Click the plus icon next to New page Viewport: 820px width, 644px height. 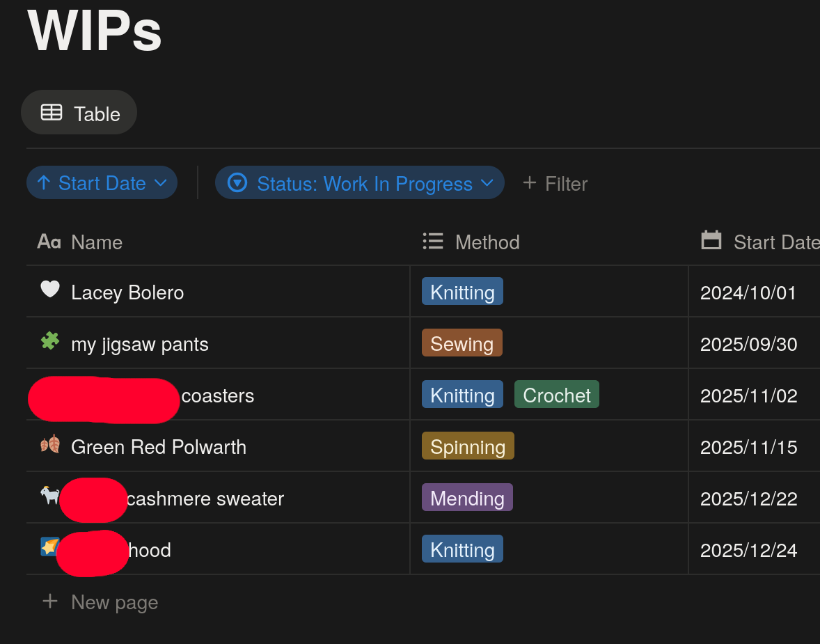tap(49, 601)
